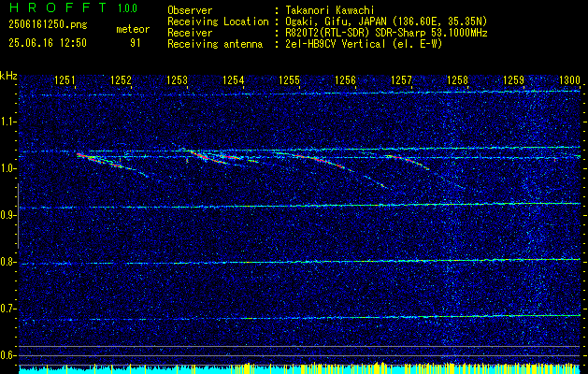Click the meteor echo trace starting at 1251
This screenshot has height=374, width=588.
point(112,165)
